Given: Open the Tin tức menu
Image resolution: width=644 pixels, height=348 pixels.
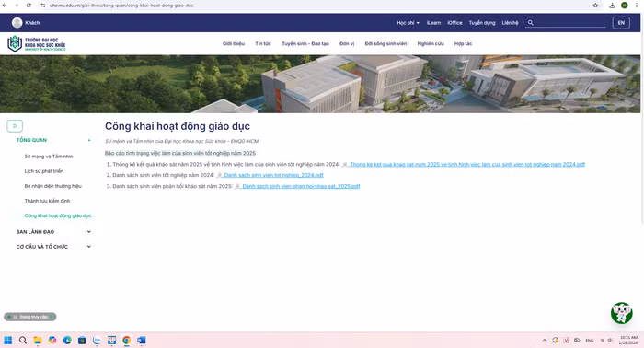Looking at the screenshot, I should [263, 43].
